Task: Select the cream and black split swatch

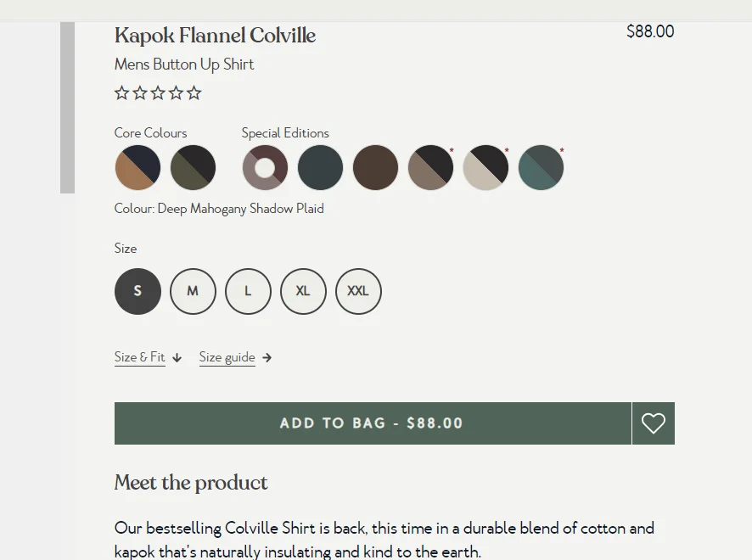Action: click(x=485, y=167)
